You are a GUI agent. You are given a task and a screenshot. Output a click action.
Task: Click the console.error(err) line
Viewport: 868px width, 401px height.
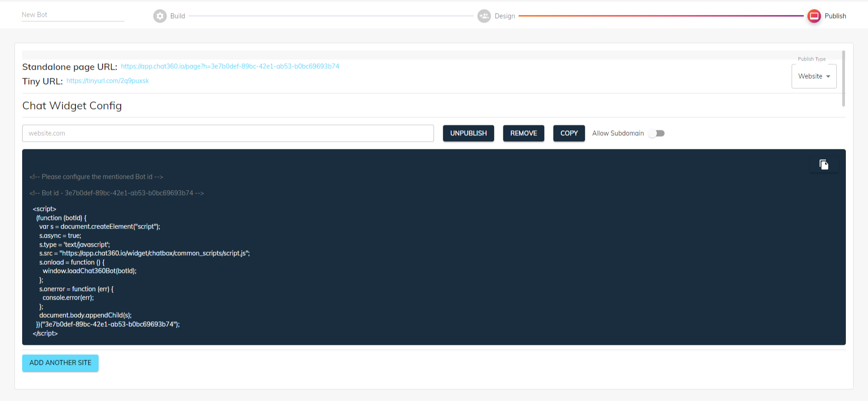(68, 297)
